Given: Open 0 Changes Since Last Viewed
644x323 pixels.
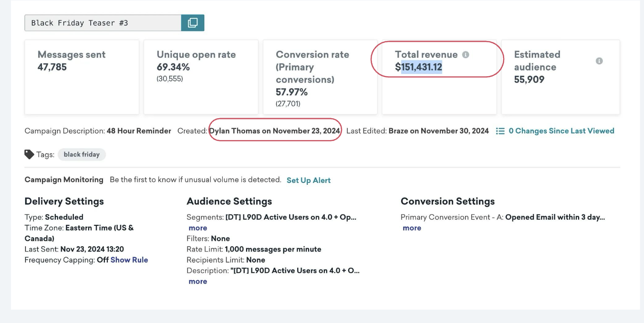Looking at the screenshot, I should coord(561,131).
